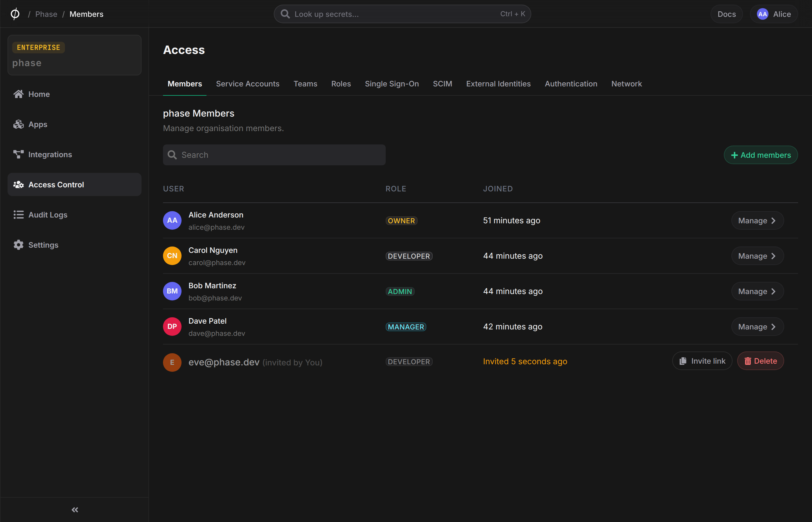The image size is (812, 522).
Task: Open Manage for Carol Nguyen
Action: [x=757, y=255]
